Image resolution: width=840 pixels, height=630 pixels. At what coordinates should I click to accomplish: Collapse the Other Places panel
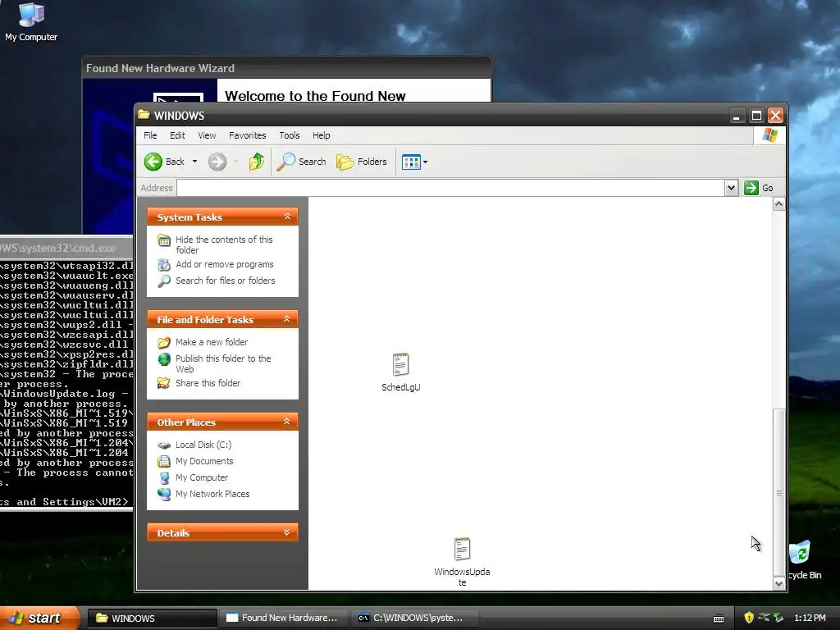(287, 422)
